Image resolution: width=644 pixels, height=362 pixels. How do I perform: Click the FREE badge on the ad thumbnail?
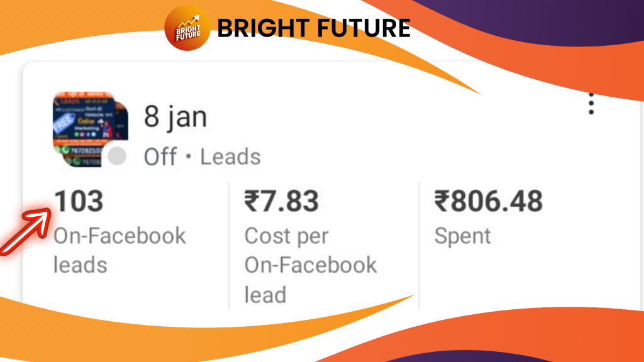pyautogui.click(x=64, y=122)
